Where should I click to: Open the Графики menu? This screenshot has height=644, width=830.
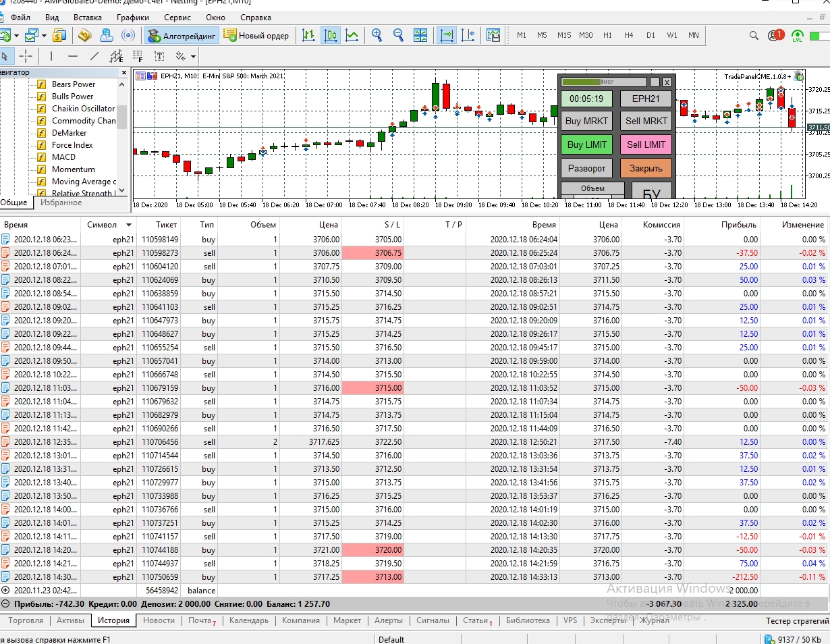click(133, 17)
